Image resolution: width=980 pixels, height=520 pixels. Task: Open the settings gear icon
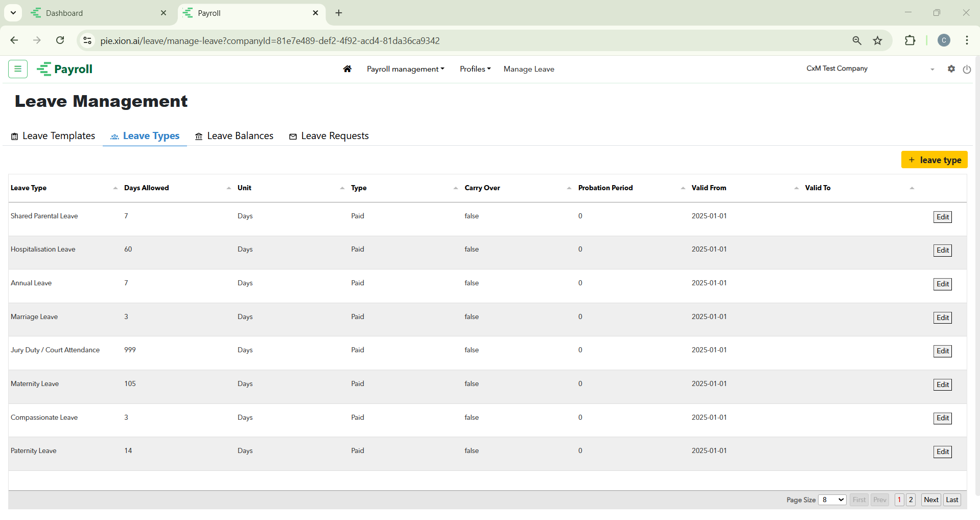(951, 69)
